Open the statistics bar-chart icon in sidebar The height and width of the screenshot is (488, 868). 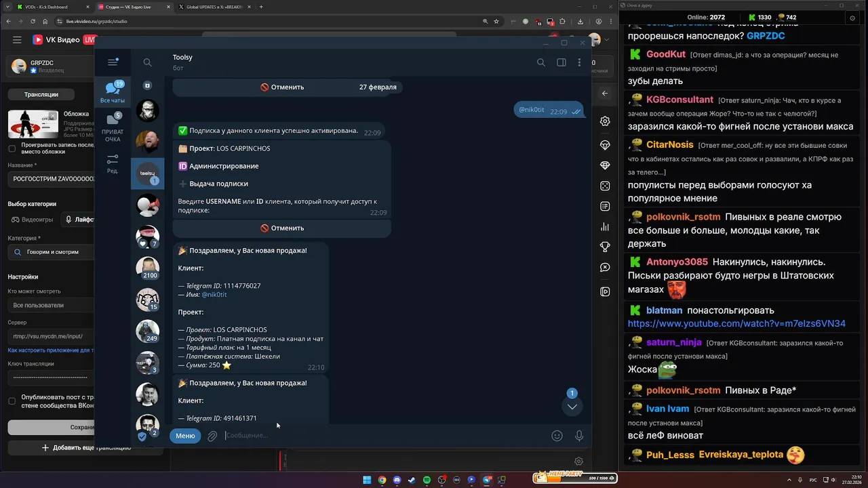(605, 227)
